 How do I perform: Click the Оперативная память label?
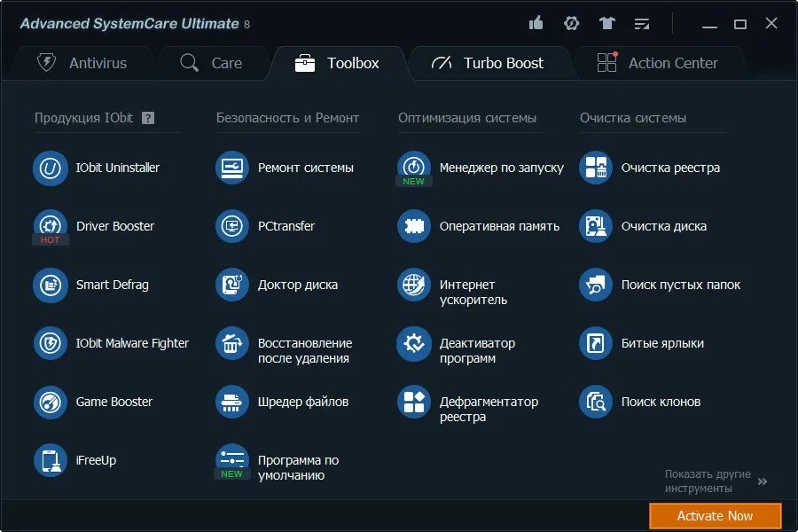click(x=499, y=227)
